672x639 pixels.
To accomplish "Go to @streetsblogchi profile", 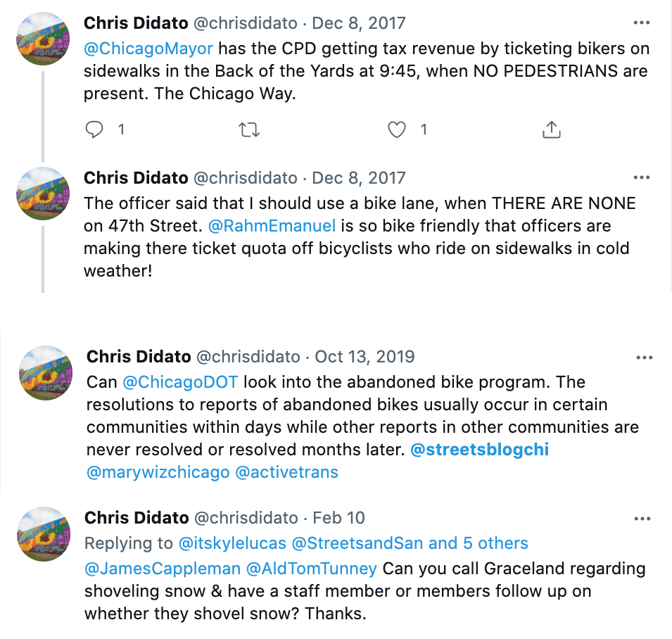I will [x=479, y=450].
